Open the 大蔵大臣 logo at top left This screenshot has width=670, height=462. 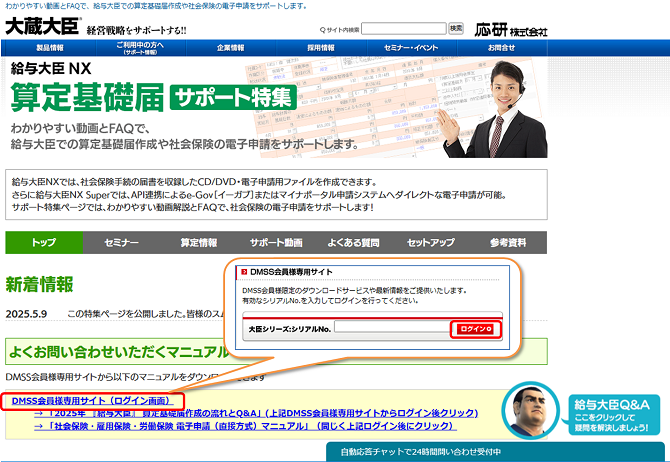[42, 26]
